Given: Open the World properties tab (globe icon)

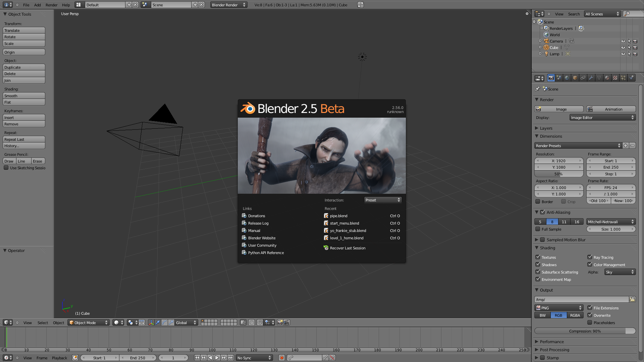Looking at the screenshot, I should (567, 78).
